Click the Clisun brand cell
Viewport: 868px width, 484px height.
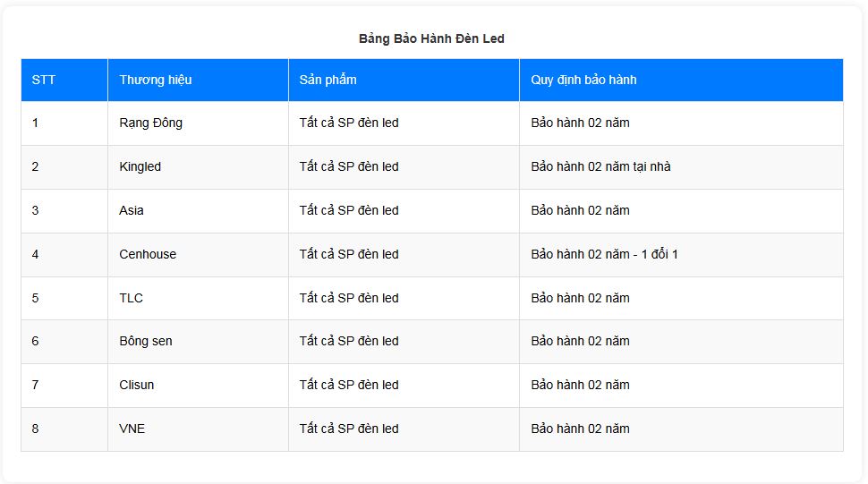click(x=137, y=385)
